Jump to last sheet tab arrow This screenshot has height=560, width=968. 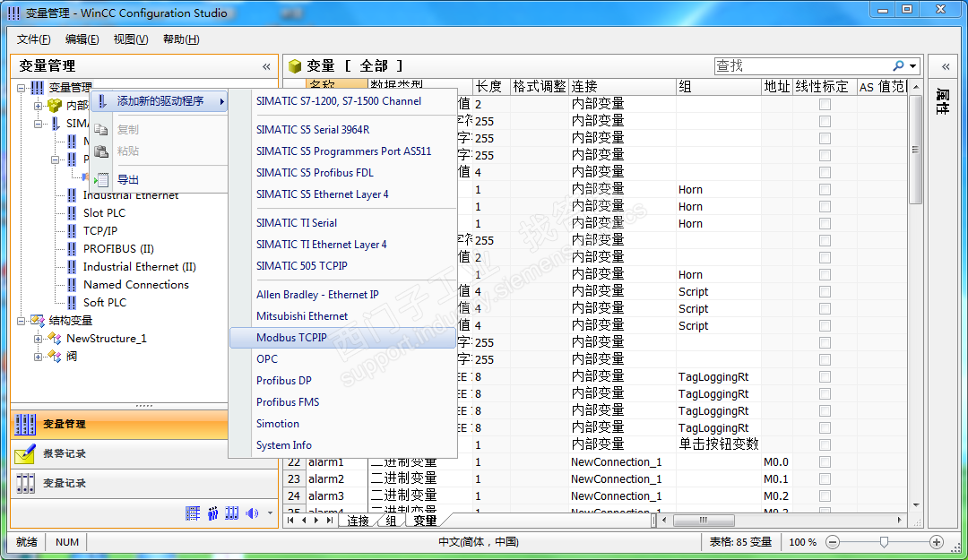[x=330, y=521]
